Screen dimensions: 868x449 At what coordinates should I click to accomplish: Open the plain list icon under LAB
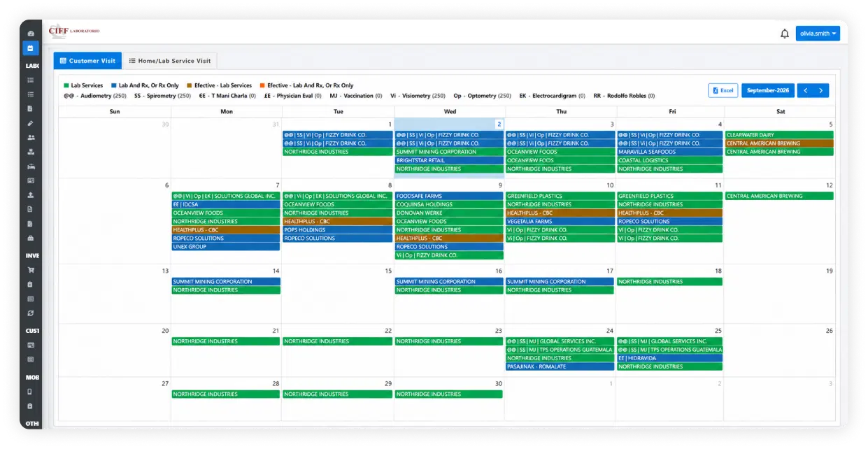30,80
